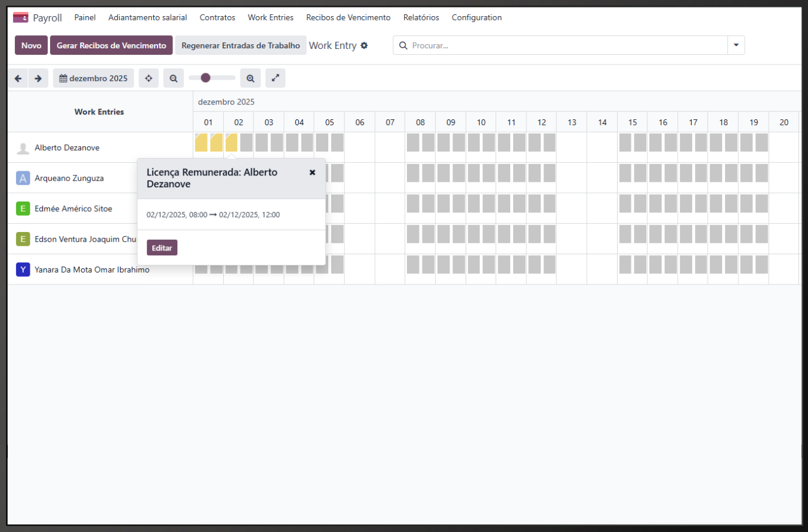Screen dimensions: 808x532
Task: Close the Licença Remunerada popover
Action: coord(312,172)
